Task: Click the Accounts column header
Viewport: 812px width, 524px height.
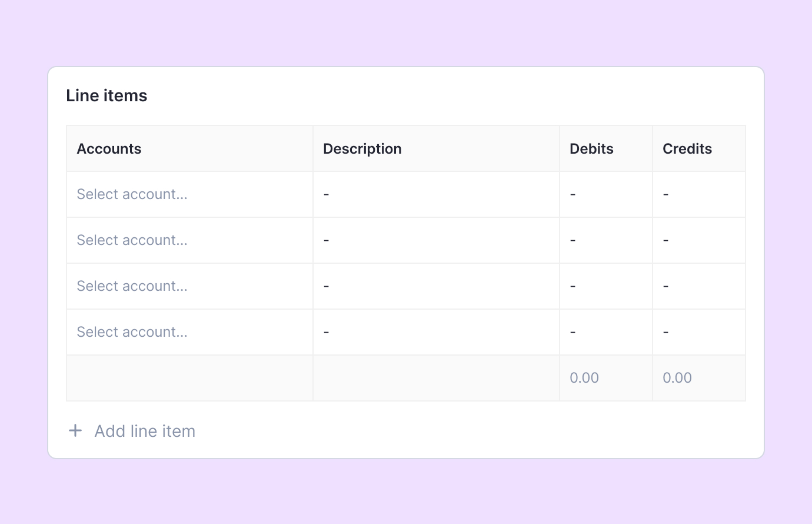Action: click(109, 149)
